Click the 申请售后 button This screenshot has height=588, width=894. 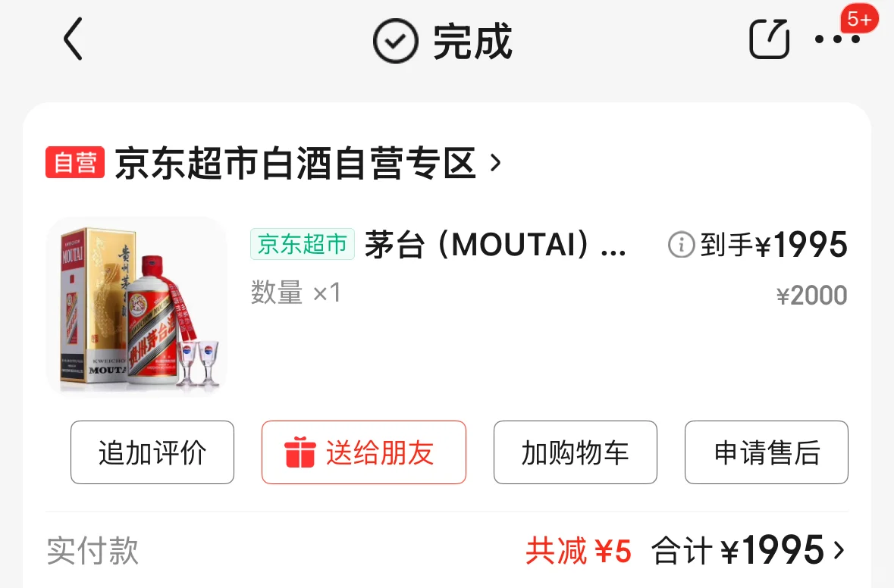767,452
